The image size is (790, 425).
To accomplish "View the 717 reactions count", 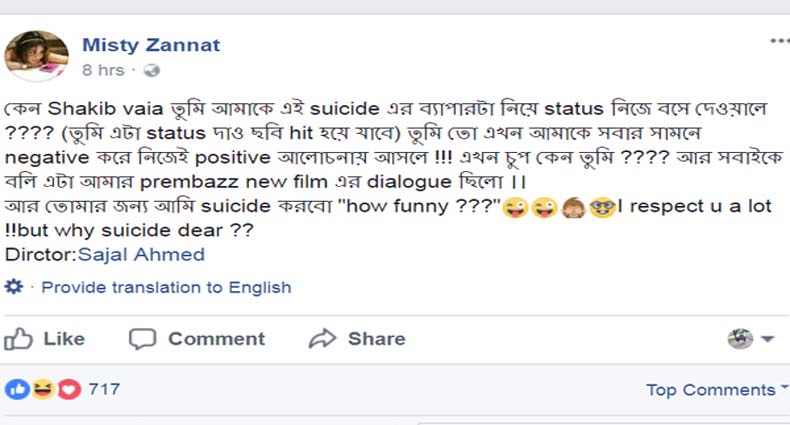I will pos(104,389).
